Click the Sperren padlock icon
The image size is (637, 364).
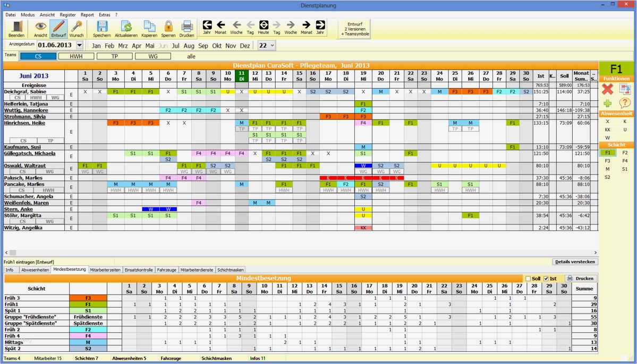[x=169, y=27]
